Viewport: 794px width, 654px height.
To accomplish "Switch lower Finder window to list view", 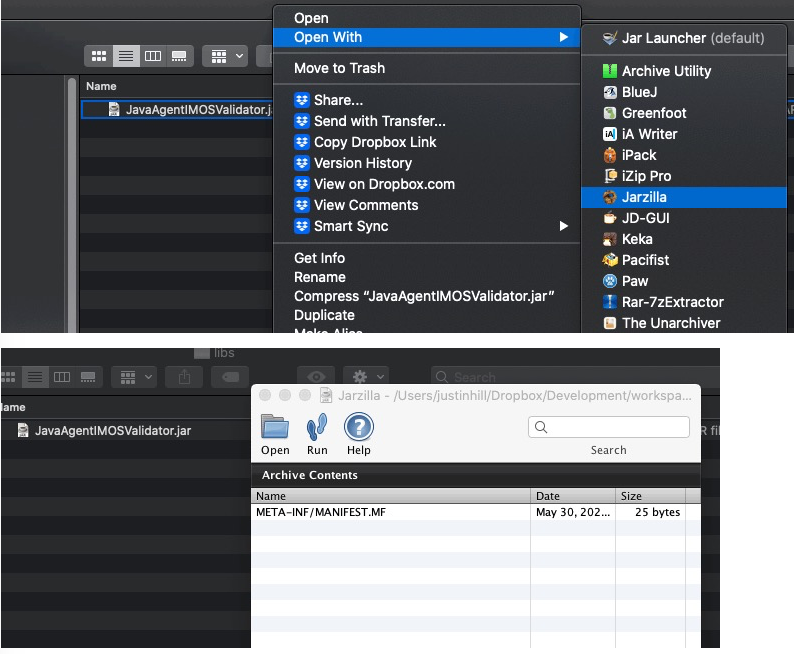I will point(35,377).
